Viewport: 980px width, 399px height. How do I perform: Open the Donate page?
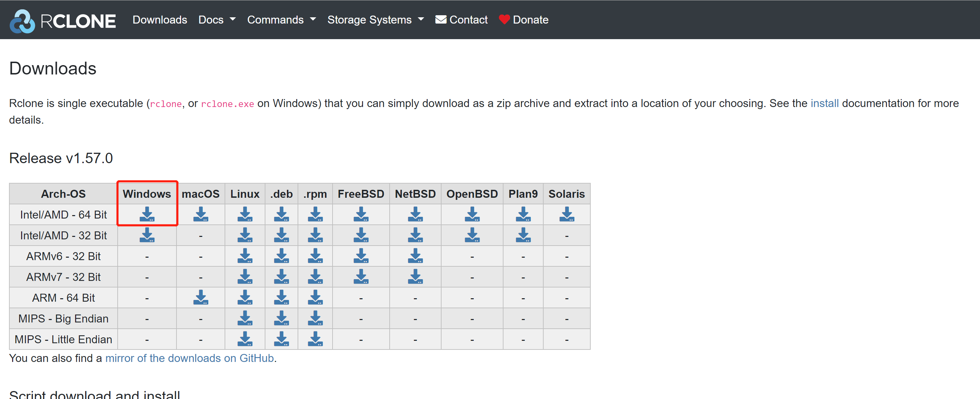coord(524,20)
